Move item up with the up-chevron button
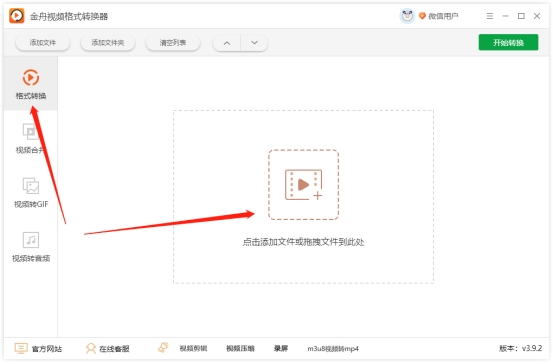Screen dimensions: 553x364 pos(227,43)
